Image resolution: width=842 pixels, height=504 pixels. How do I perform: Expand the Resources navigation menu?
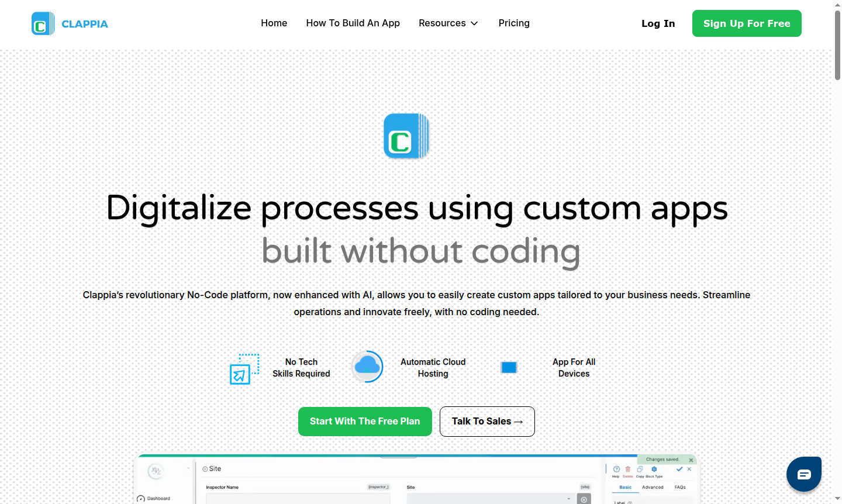(448, 23)
